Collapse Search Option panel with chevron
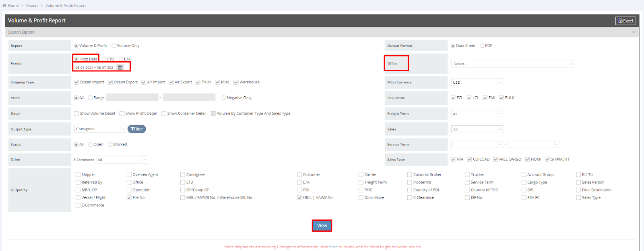 click(634, 32)
